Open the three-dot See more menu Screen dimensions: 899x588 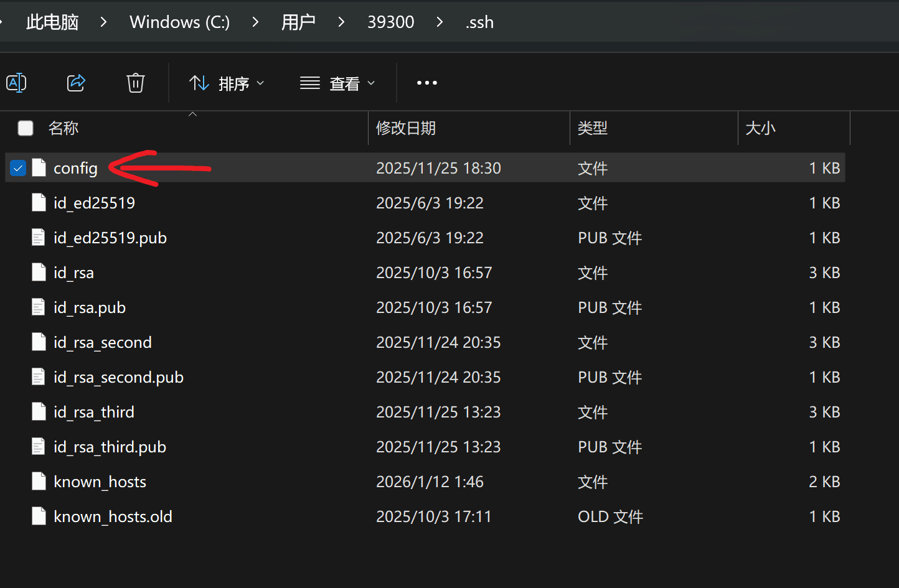tap(426, 83)
